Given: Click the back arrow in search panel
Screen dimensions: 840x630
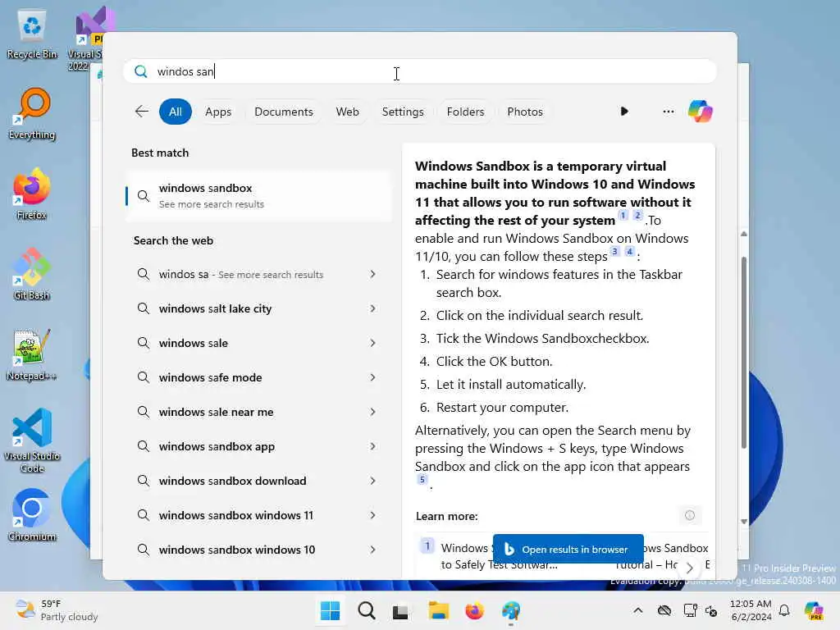Looking at the screenshot, I should [141, 112].
